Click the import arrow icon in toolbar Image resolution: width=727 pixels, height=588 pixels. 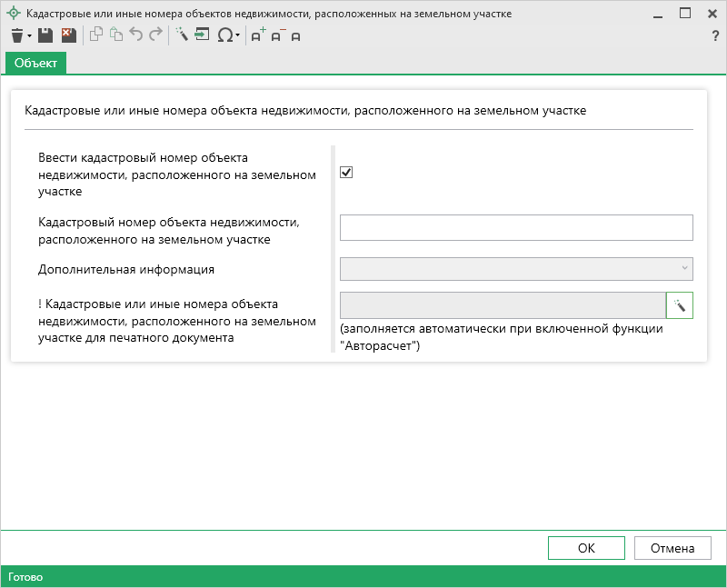click(x=202, y=35)
